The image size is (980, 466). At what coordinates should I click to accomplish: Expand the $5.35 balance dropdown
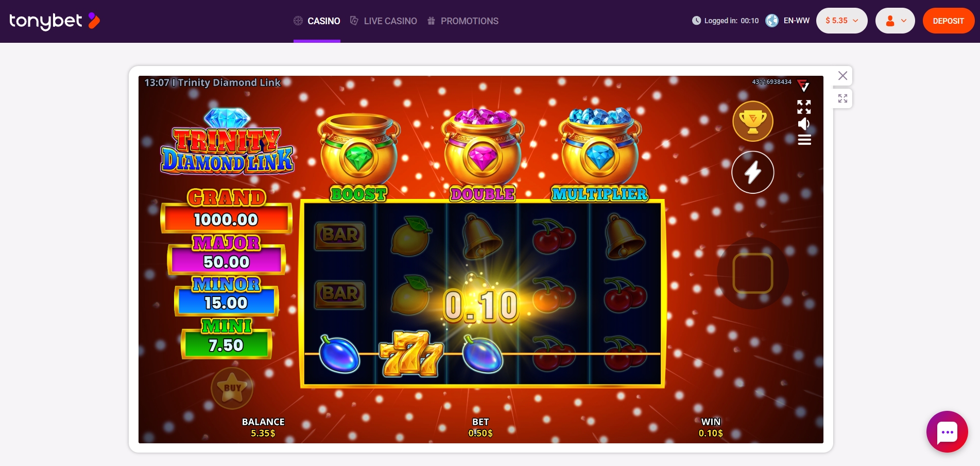coord(841,21)
